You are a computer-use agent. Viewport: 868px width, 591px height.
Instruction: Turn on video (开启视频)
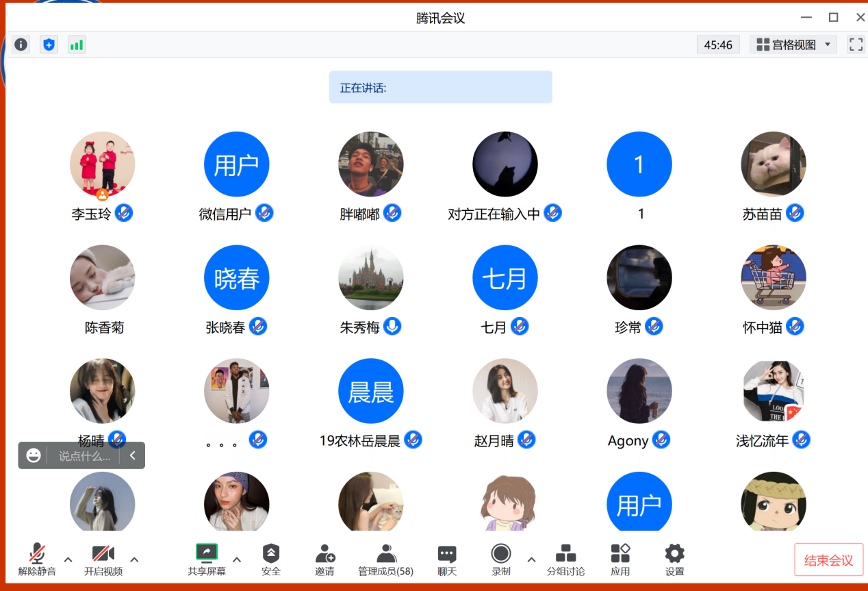103,559
